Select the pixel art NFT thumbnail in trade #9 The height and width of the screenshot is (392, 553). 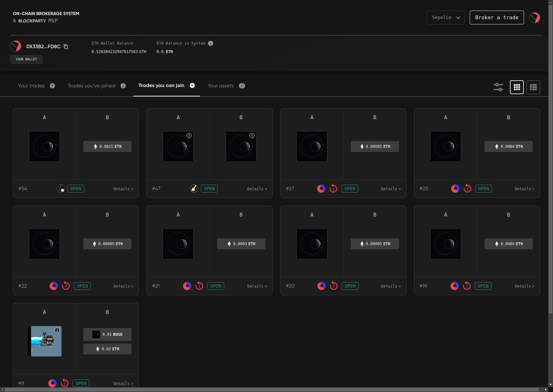(x=45, y=341)
